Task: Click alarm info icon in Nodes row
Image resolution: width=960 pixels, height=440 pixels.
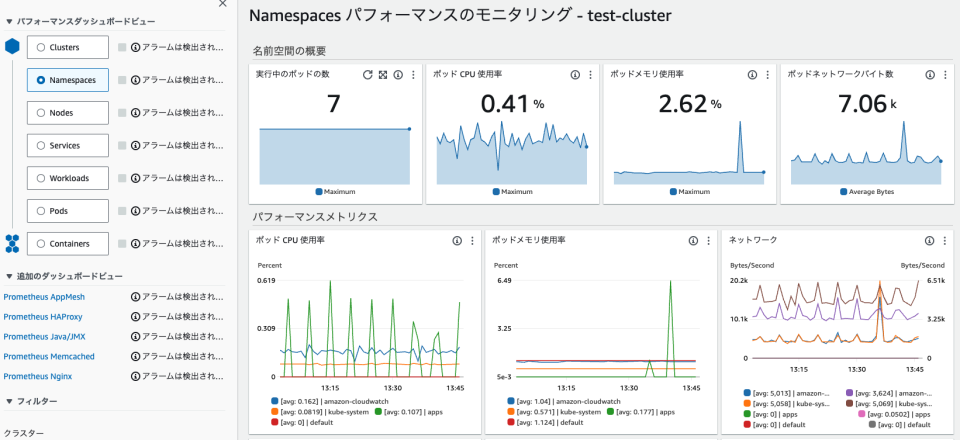Action: point(135,113)
